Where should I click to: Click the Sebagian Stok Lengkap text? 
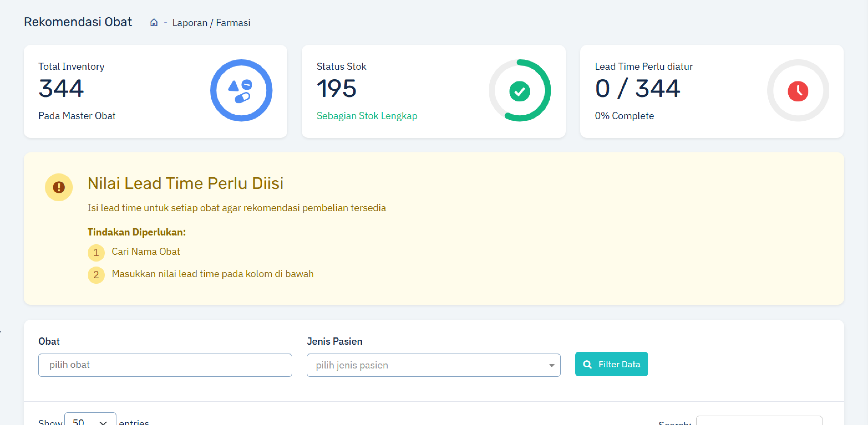tap(367, 116)
